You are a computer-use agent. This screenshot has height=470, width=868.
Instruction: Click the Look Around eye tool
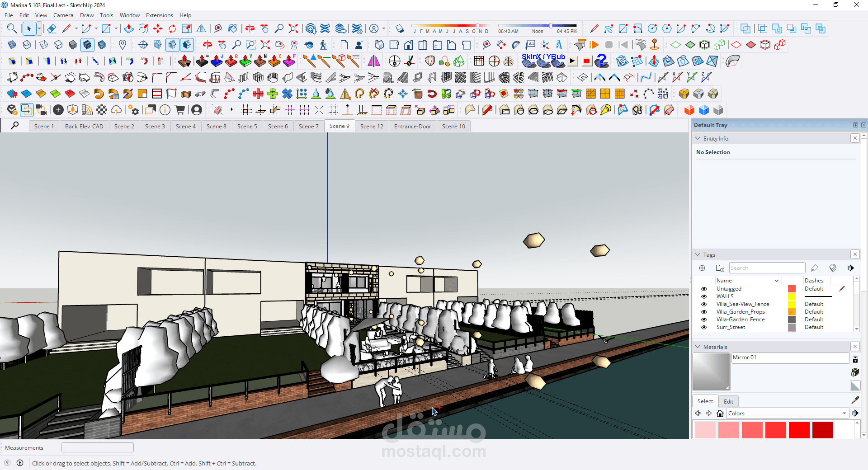309,45
